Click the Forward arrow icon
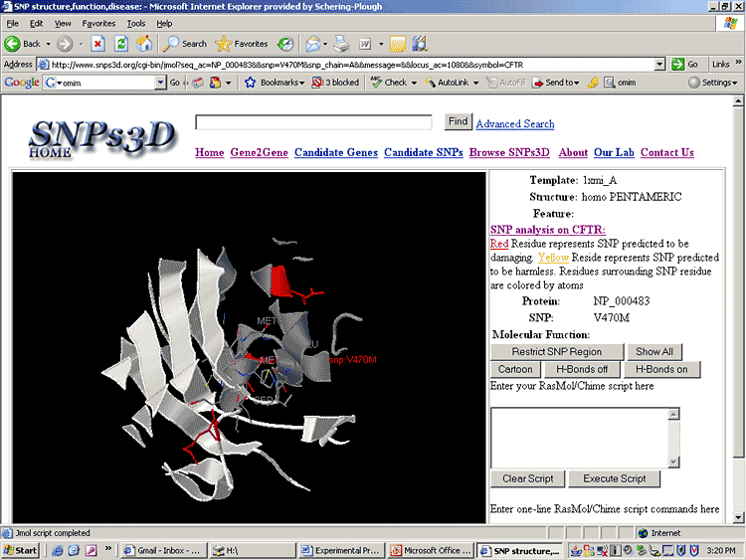The height and width of the screenshot is (560, 746). tap(65, 44)
